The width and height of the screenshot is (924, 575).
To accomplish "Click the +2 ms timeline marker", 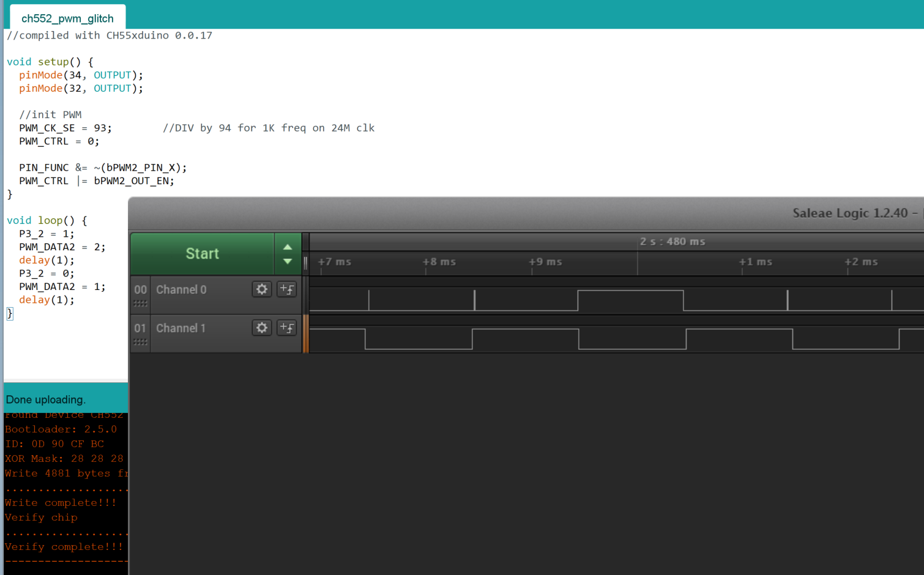I will click(x=861, y=262).
